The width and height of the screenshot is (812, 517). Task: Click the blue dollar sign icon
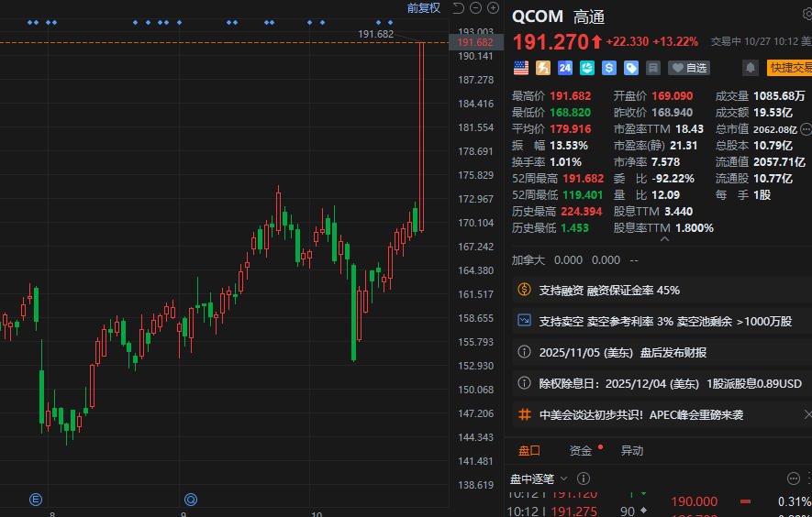(x=609, y=68)
